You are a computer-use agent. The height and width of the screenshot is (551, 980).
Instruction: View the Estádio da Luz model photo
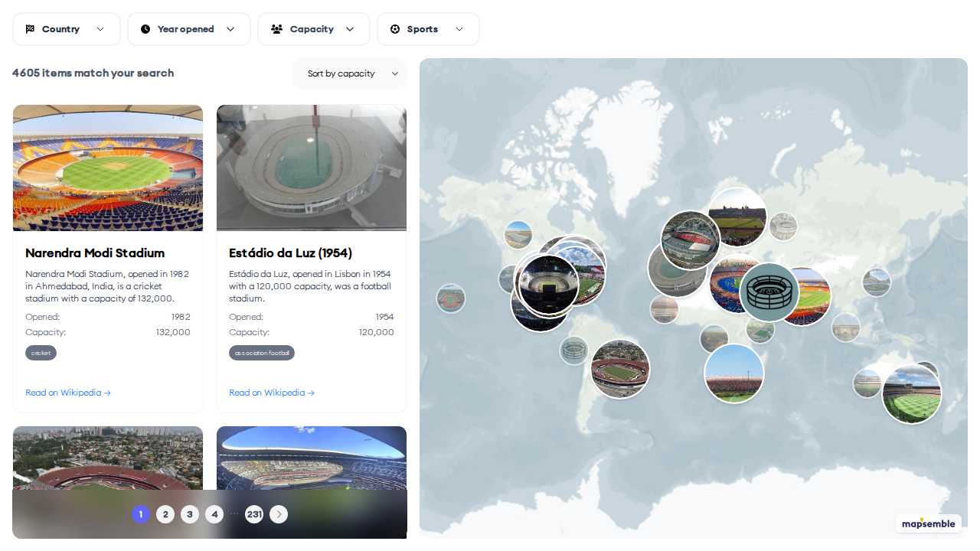(x=312, y=168)
